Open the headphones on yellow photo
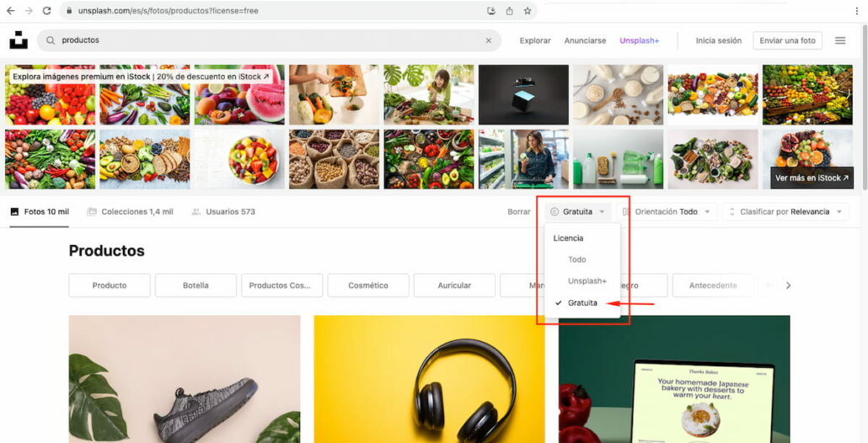 pyautogui.click(x=429, y=379)
